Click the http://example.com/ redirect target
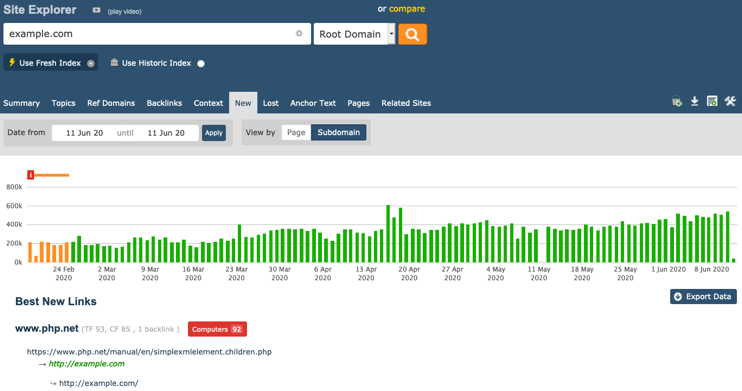The width and height of the screenshot is (742, 391). pyautogui.click(x=98, y=383)
